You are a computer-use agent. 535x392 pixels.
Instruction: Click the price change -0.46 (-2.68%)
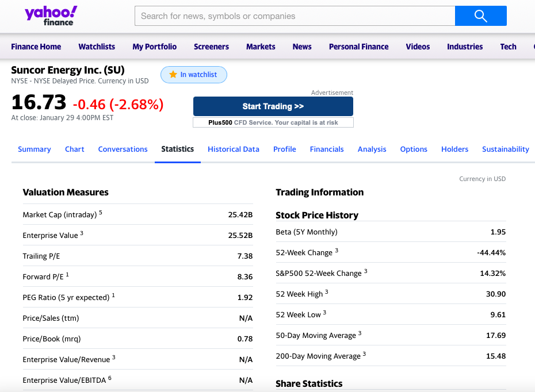tap(118, 104)
